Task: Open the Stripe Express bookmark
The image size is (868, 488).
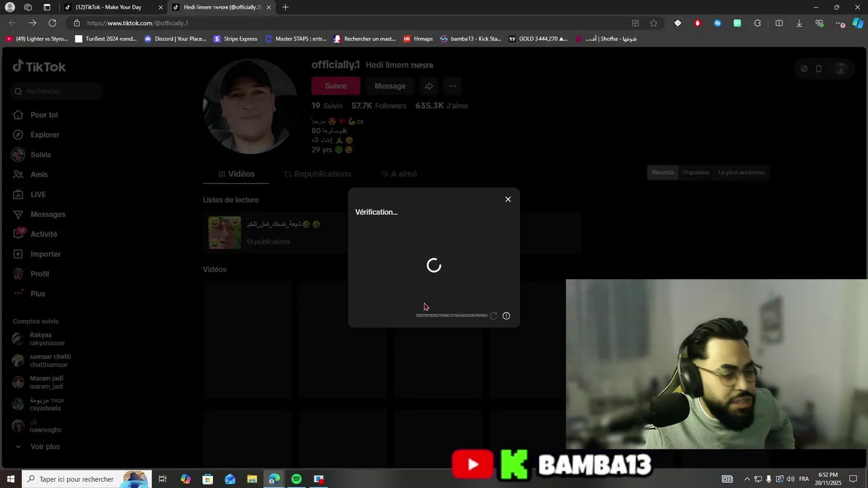Action: tap(235, 39)
